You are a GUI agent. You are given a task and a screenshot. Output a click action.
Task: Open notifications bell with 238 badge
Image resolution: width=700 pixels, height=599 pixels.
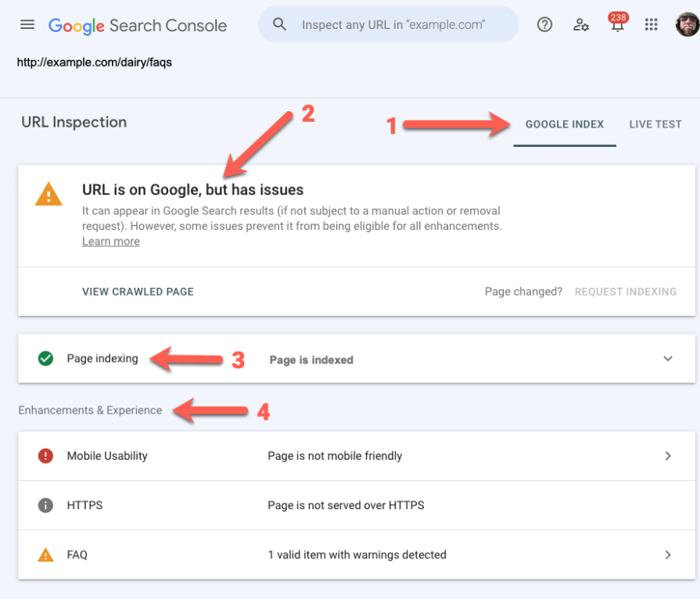coord(618,23)
